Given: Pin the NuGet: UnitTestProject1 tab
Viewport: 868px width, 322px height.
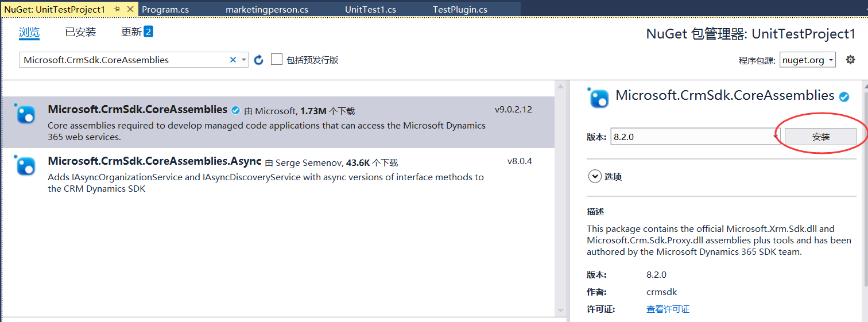Looking at the screenshot, I should [x=117, y=10].
